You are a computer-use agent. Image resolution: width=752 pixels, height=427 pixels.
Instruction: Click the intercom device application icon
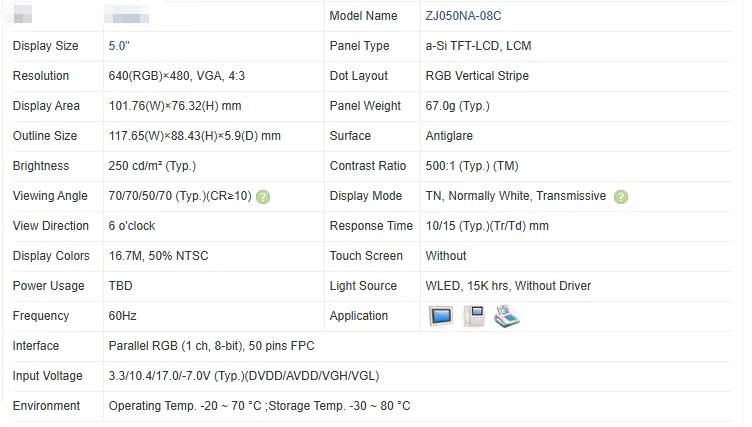click(474, 316)
